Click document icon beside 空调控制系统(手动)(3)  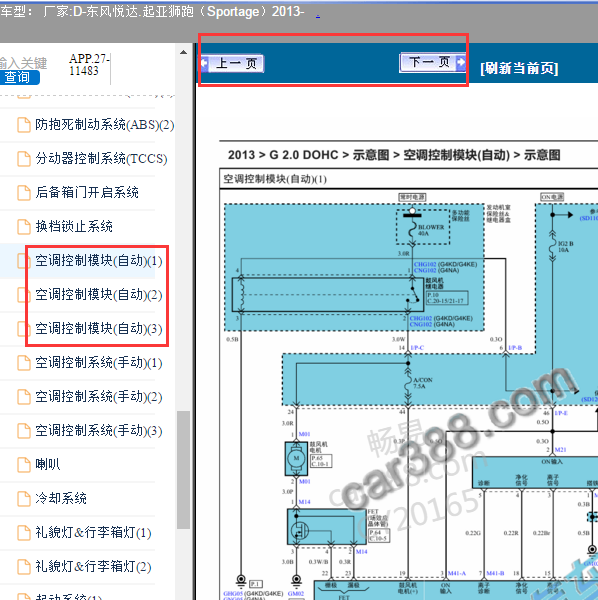24,431
